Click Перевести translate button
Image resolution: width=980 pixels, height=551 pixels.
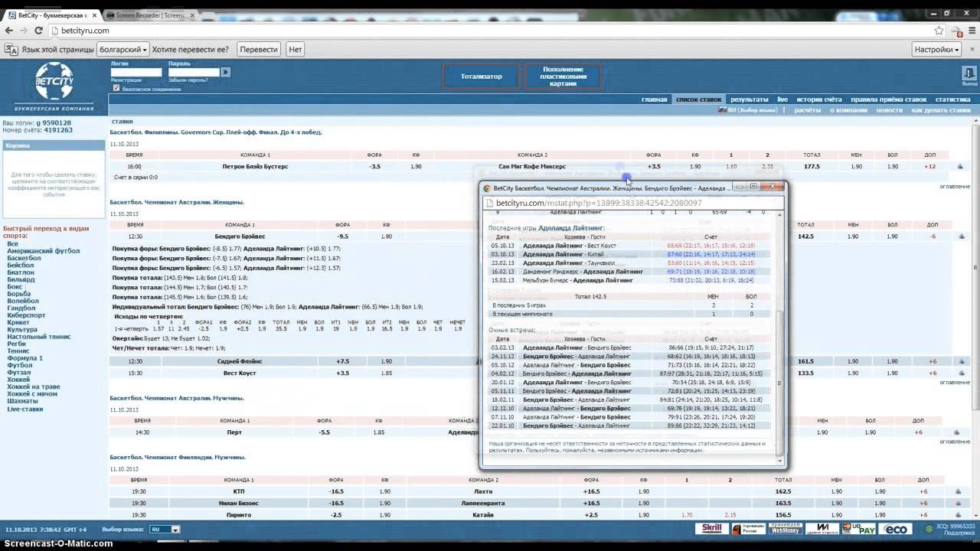(258, 49)
